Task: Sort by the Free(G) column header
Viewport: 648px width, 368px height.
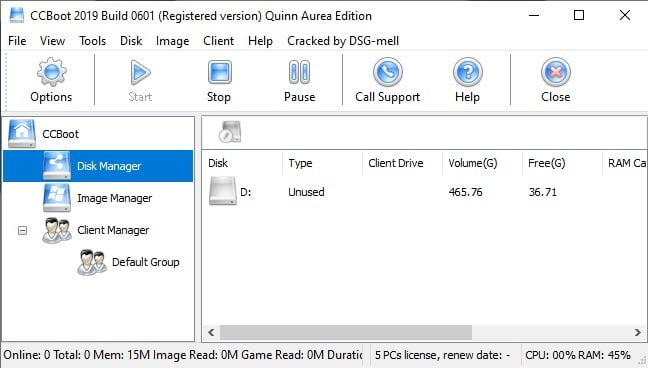Action: (562, 163)
